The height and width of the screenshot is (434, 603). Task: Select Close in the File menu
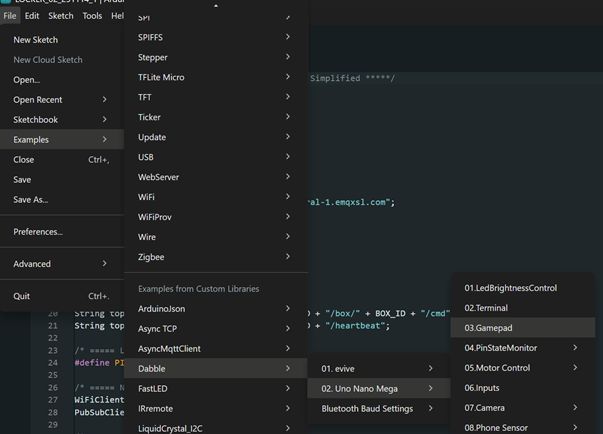[x=62, y=160]
